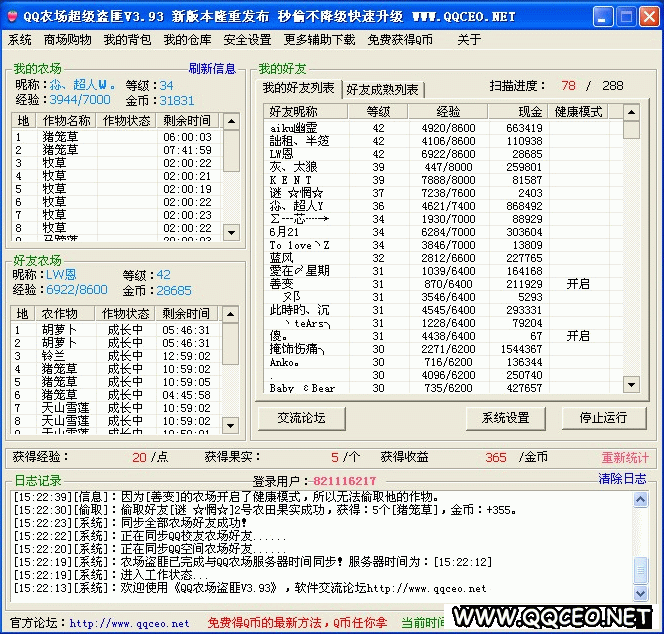This screenshot has height=634, width=664.
Task: Select plot 3 铃兰 in 好友农场
Action: coord(116,356)
